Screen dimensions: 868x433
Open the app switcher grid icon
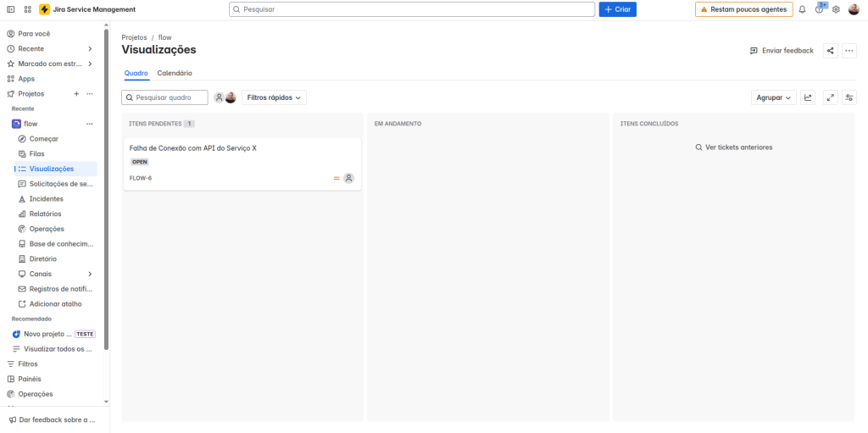[x=28, y=9]
